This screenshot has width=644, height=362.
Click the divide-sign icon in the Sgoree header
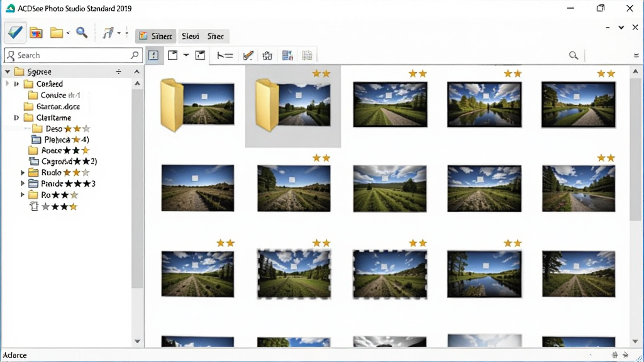119,72
